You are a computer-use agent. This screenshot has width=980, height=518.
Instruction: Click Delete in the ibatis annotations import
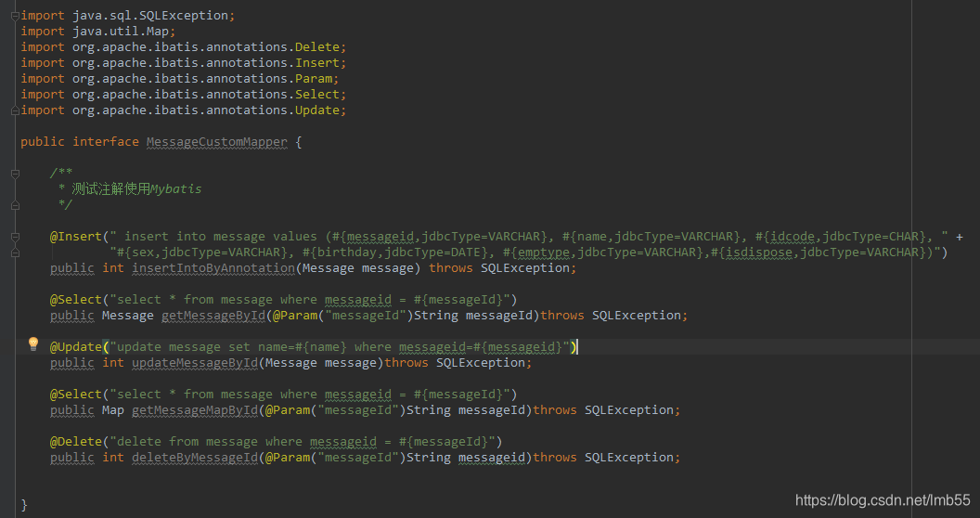pos(316,46)
